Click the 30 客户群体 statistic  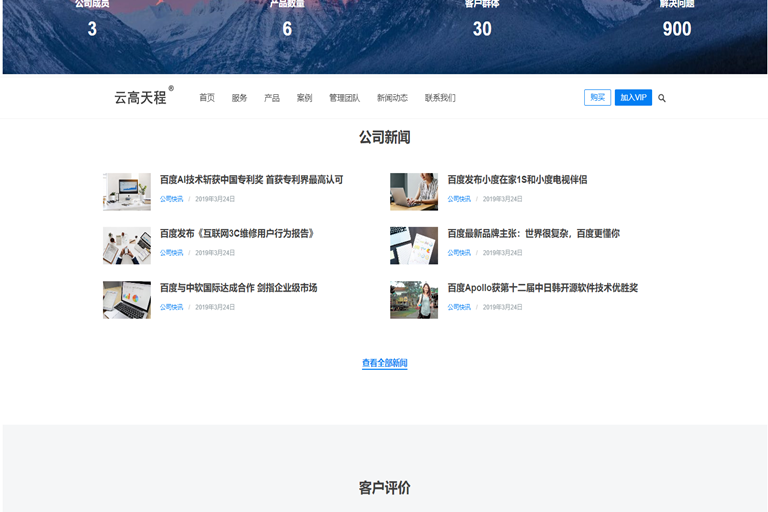[x=482, y=29]
